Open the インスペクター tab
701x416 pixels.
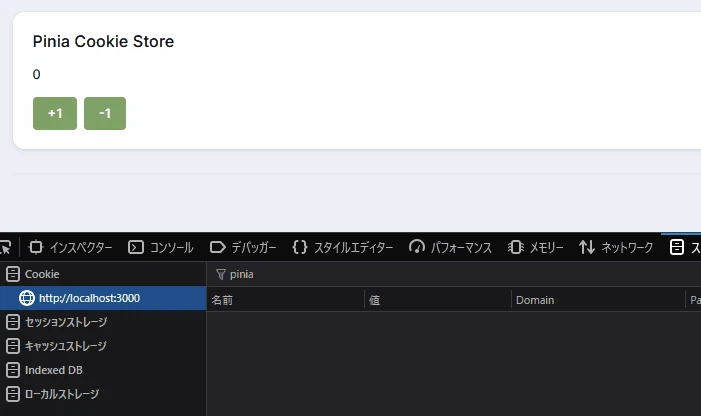coord(71,247)
